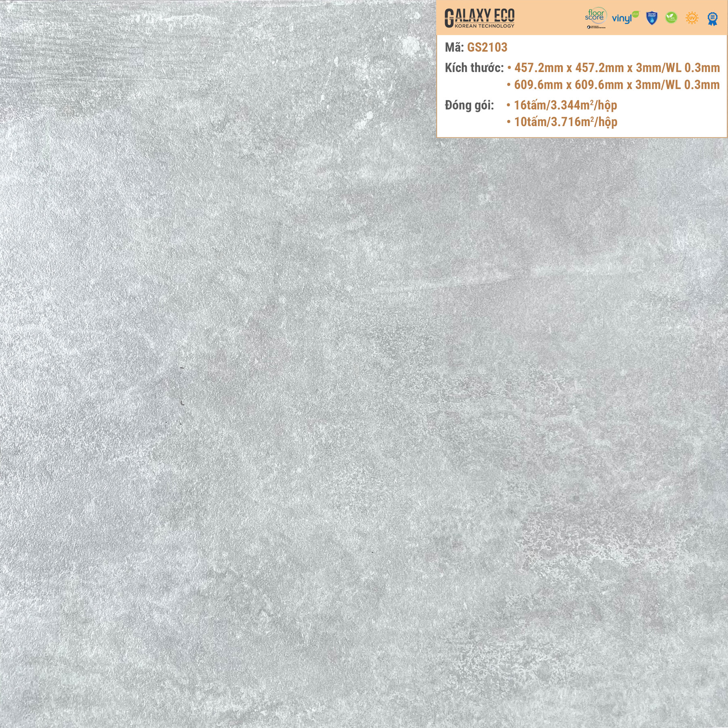728x728 pixels.
Task: Click the "10tấm/3.716m²/hộp" packaging line
Action: point(565,122)
